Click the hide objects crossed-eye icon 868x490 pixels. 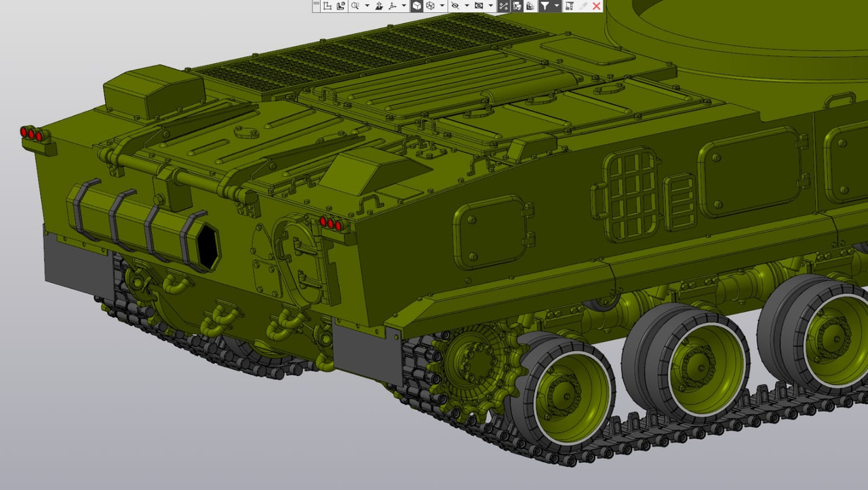[455, 5]
